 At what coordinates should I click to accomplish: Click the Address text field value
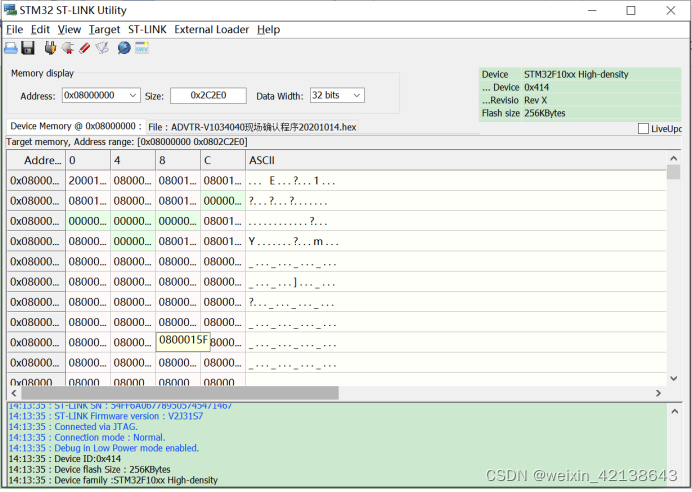[90, 95]
